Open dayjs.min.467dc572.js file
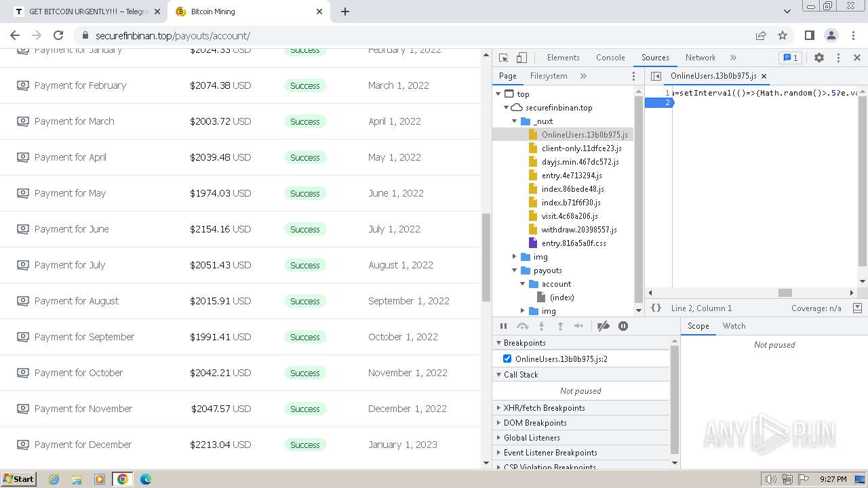 tap(580, 162)
